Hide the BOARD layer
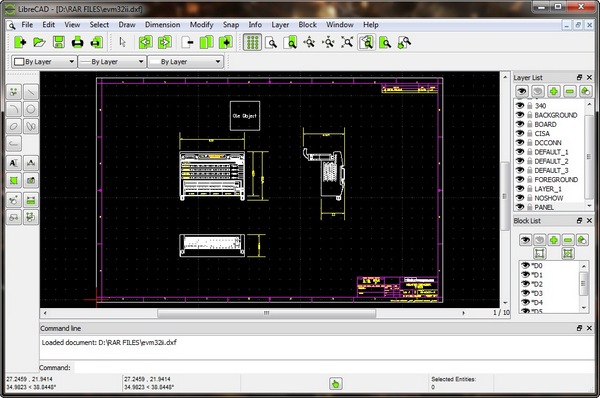Image resolution: width=600 pixels, height=398 pixels. coord(520,124)
